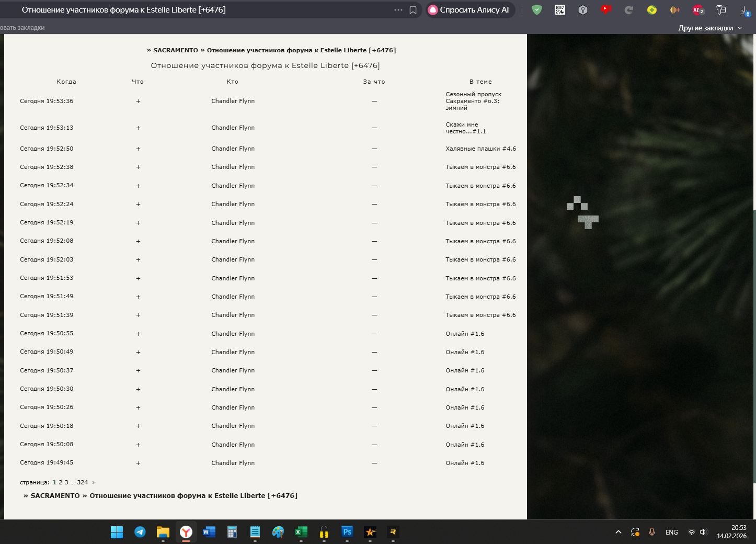Screen dimensions: 756x544
Task: Open the Windows Start menu
Action: click(x=117, y=532)
